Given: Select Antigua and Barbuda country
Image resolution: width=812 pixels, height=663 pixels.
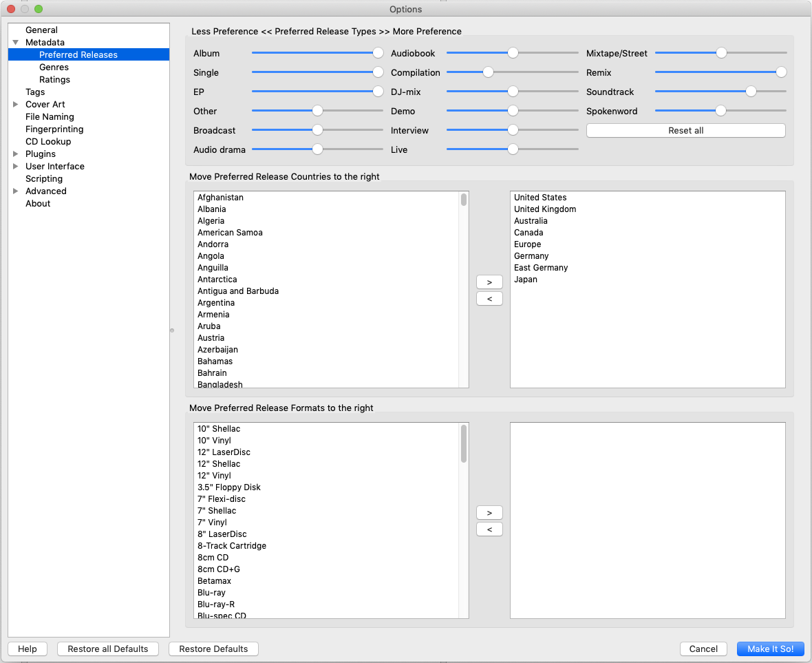Looking at the screenshot, I should pyautogui.click(x=238, y=291).
